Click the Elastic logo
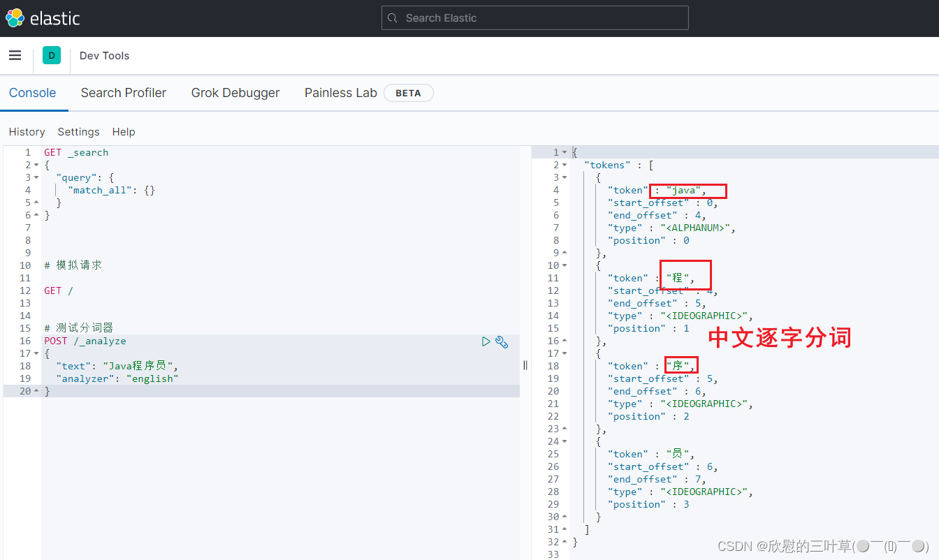This screenshot has height=560, width=939. click(x=43, y=18)
